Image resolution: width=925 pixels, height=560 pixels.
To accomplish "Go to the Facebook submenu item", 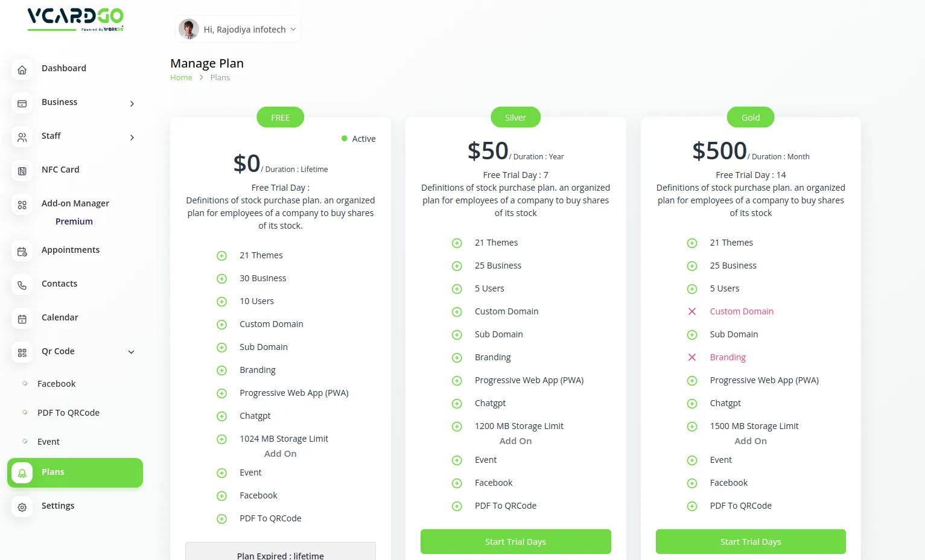I will pyautogui.click(x=56, y=384).
